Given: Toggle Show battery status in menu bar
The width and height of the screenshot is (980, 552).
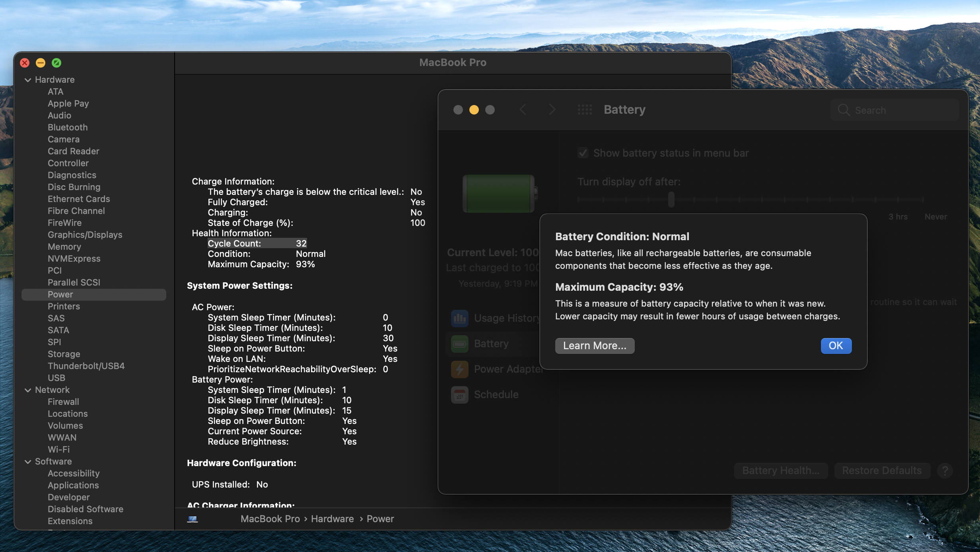Looking at the screenshot, I should tap(583, 153).
